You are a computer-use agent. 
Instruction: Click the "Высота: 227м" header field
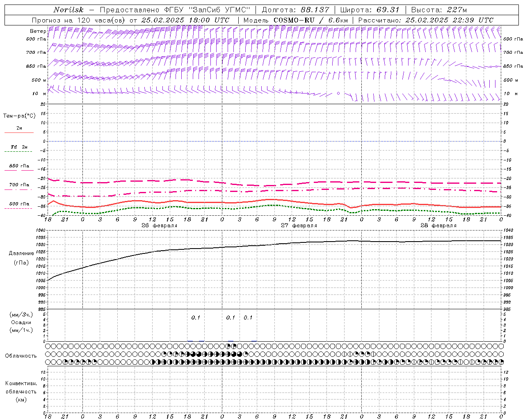(x=439, y=10)
